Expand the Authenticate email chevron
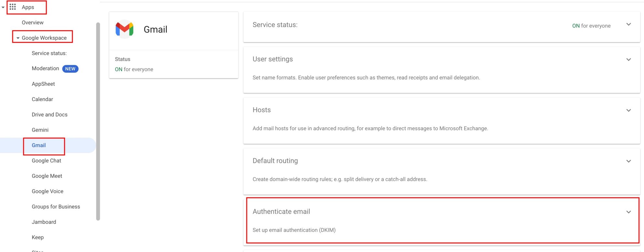644x252 pixels. coord(629,212)
